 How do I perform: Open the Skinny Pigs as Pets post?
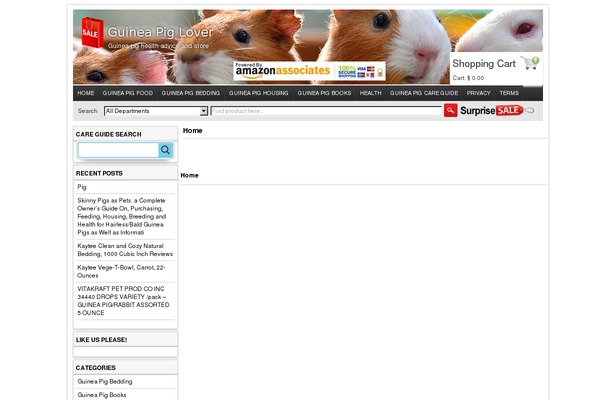pyautogui.click(x=122, y=217)
